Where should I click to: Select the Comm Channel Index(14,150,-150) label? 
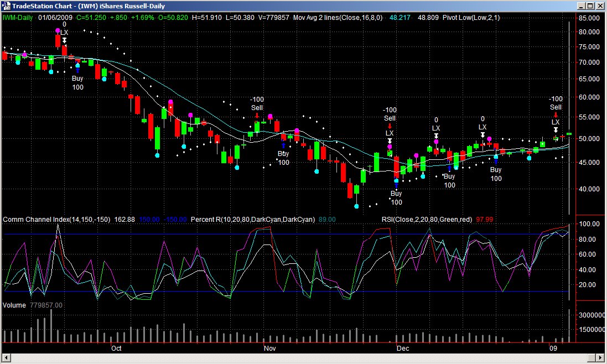(x=56, y=220)
